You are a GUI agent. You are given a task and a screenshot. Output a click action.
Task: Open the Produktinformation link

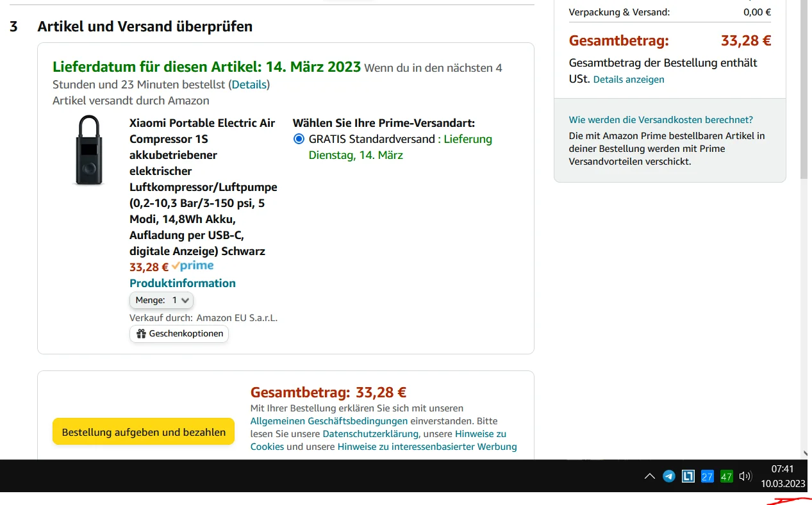(182, 283)
